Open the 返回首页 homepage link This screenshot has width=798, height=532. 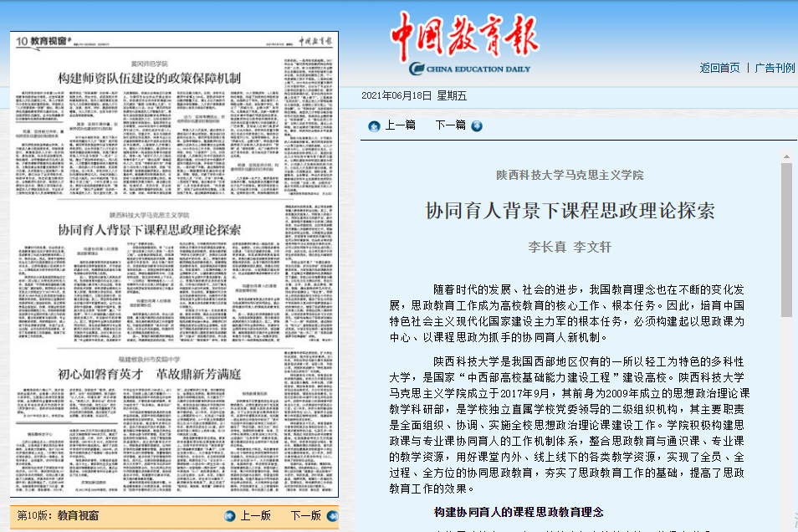coord(719,69)
